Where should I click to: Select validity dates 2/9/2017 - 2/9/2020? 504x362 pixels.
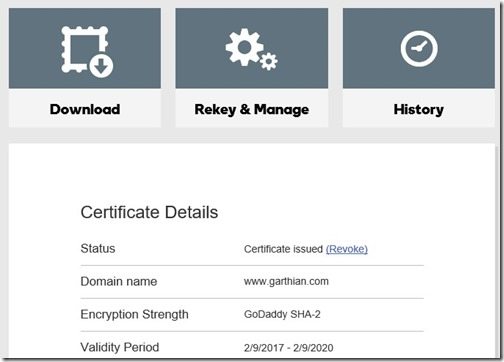pos(289,348)
